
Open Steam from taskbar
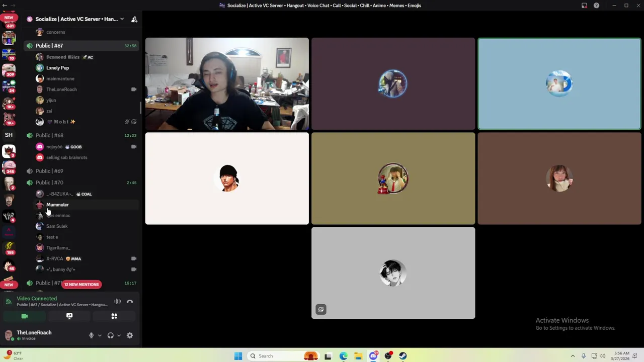(403, 356)
